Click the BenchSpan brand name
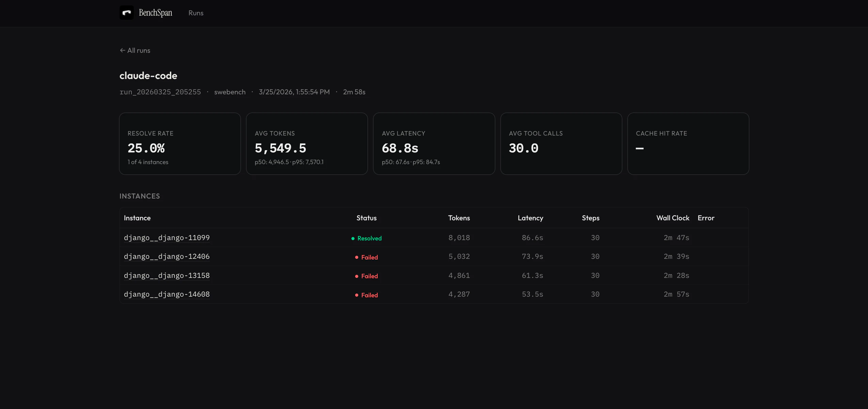The height and width of the screenshot is (409, 868). tap(155, 13)
